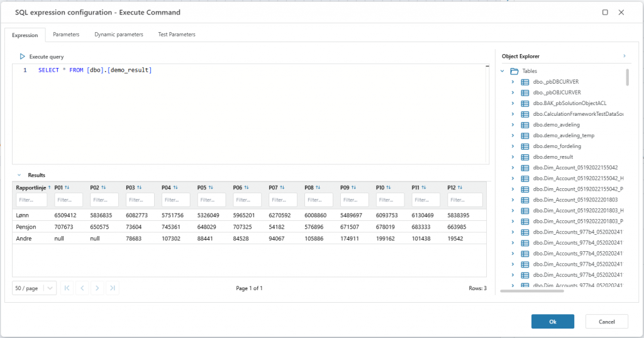Go to the first results page icon
This screenshot has width=644, height=338.
point(67,288)
